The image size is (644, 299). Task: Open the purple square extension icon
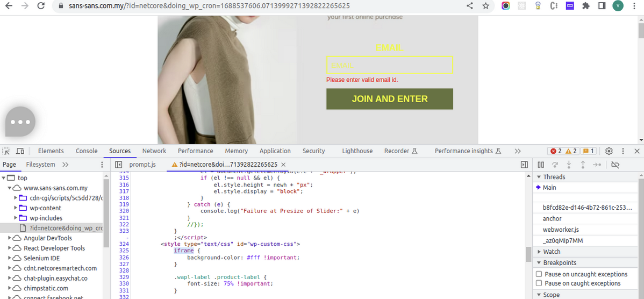point(570,6)
